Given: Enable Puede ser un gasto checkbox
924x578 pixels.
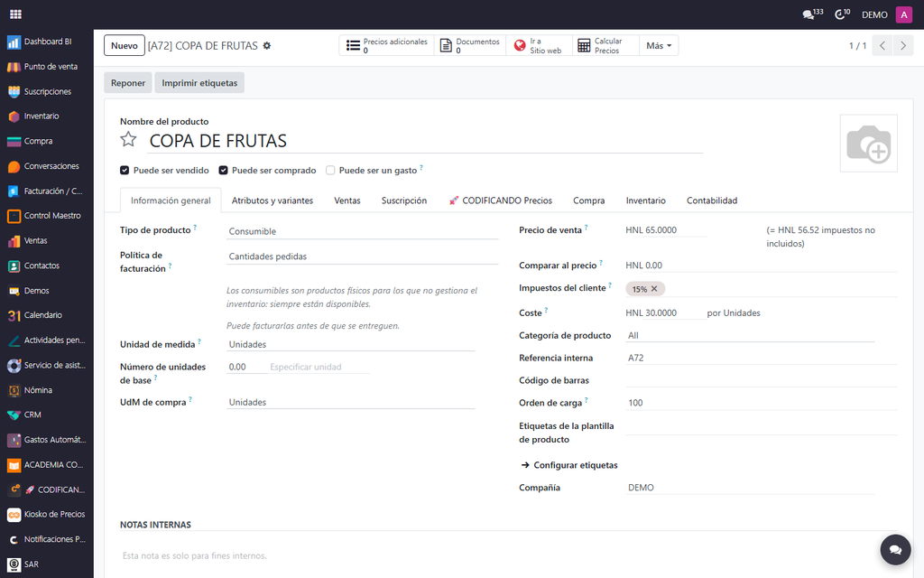Looking at the screenshot, I should 330,171.
